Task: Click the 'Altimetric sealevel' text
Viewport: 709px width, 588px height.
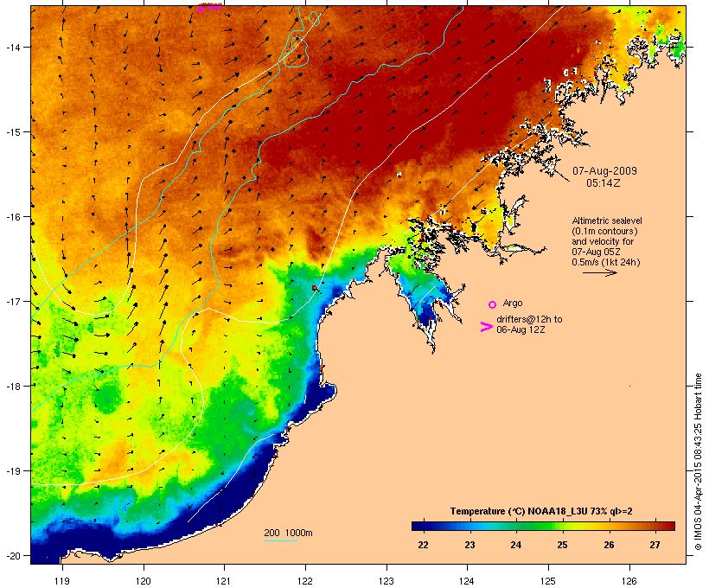Action: 607,220
